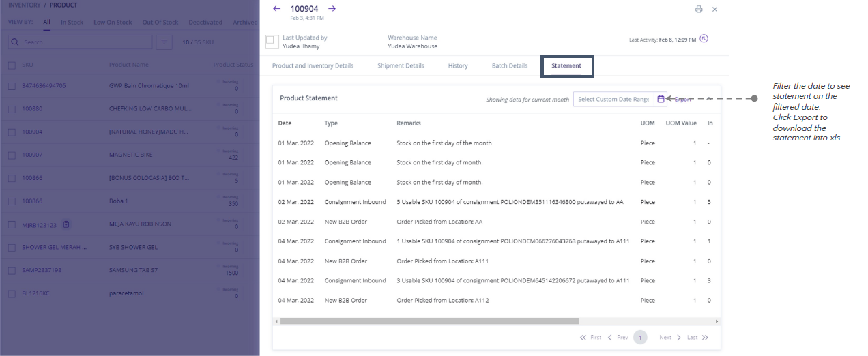Viewport: 868px width, 356px height.
Task: Click the Select Custom Date Range field
Action: click(613, 100)
